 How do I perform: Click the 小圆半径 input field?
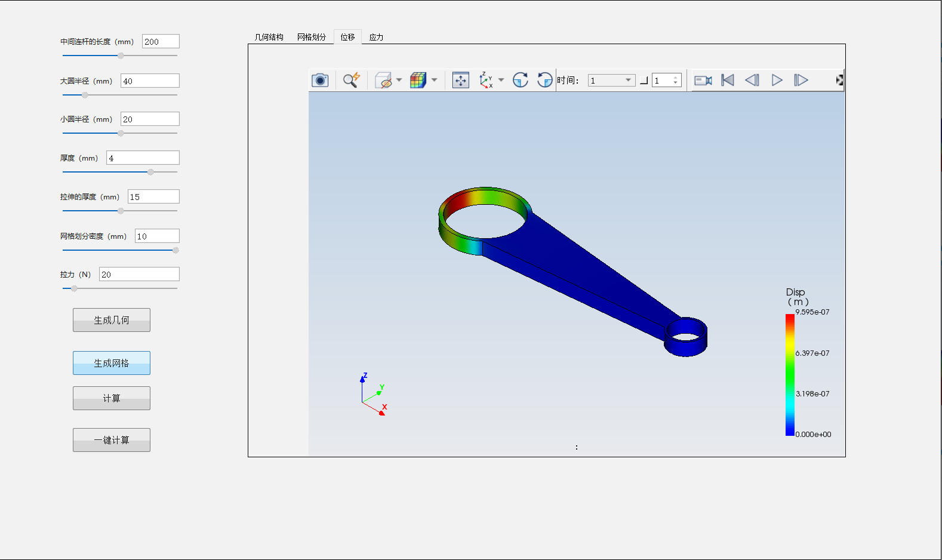(150, 119)
